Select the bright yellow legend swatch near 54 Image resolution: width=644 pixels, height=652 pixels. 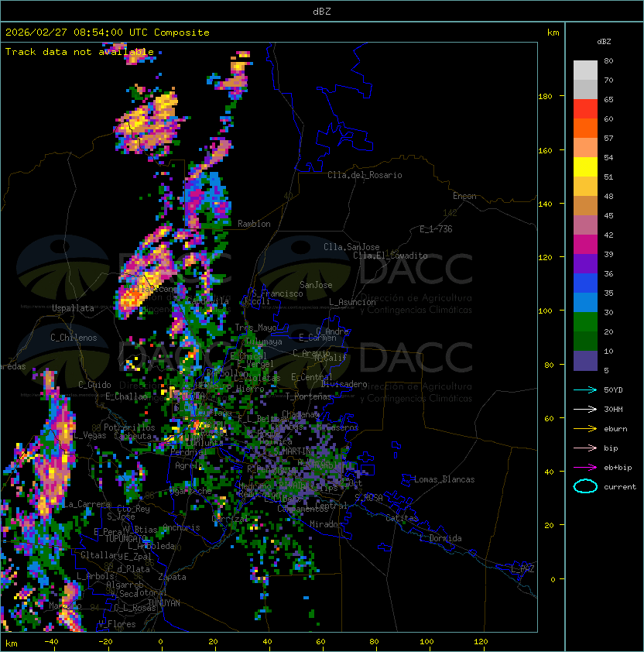coord(585,166)
